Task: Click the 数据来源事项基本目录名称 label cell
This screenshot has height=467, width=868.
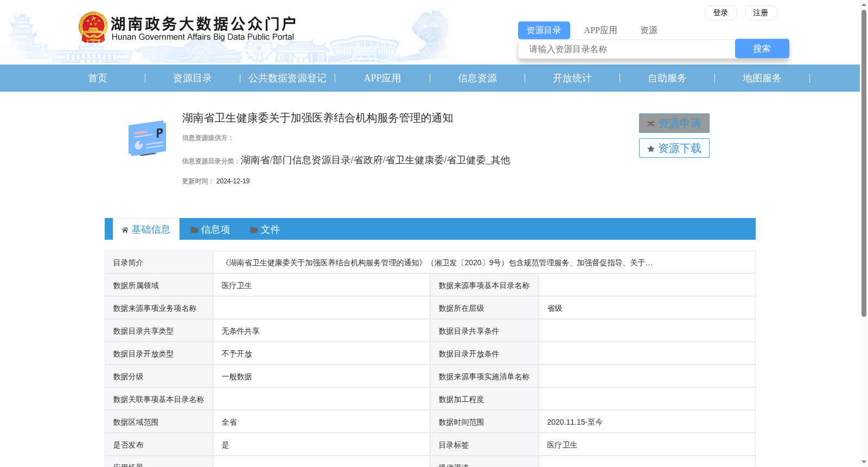Action: coord(484,285)
